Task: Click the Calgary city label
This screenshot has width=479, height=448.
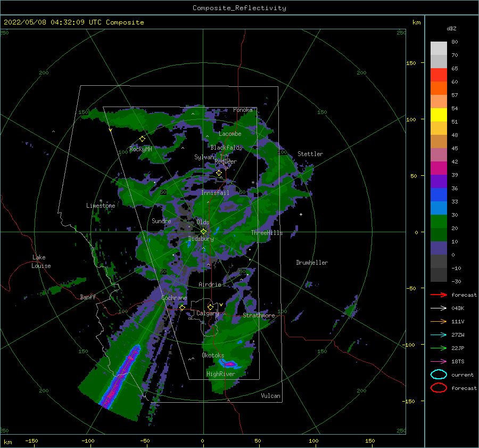Action: 208,313
